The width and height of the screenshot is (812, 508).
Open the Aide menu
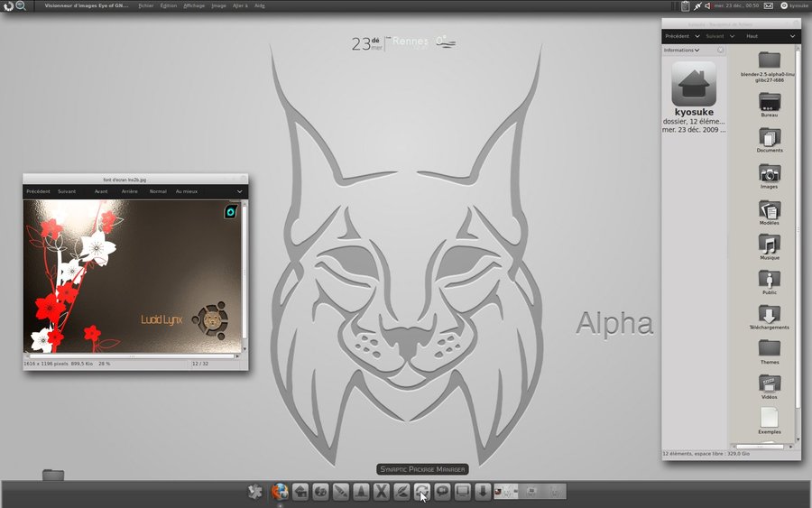tap(260, 5)
